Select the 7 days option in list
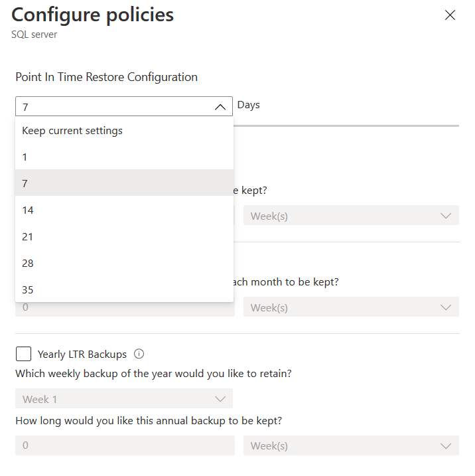 25,183
